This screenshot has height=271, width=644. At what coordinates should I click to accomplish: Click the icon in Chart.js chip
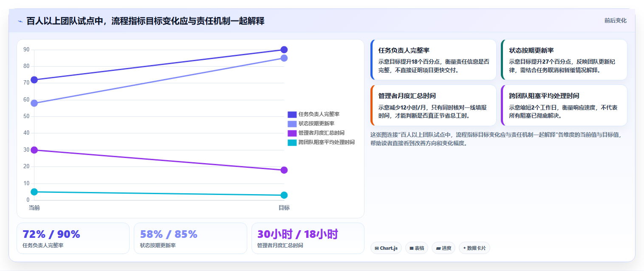point(377,248)
